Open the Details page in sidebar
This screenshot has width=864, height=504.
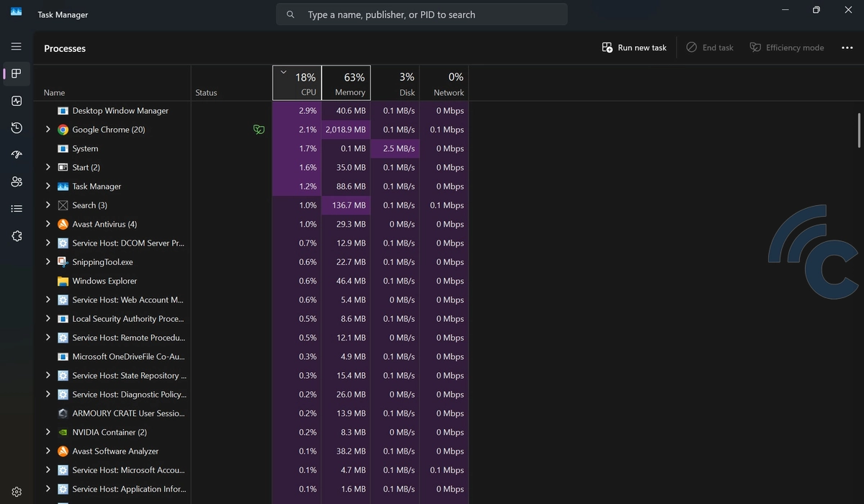point(17,209)
